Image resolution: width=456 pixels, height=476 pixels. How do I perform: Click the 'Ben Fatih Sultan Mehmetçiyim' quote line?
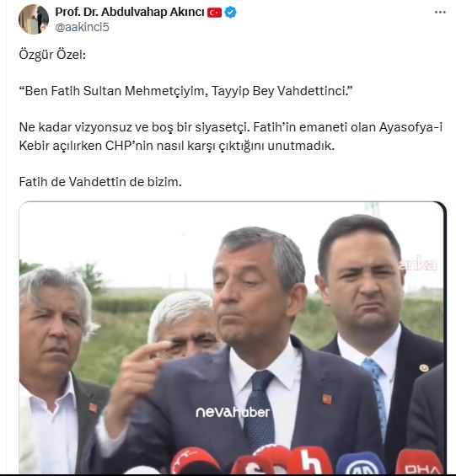coord(185,91)
